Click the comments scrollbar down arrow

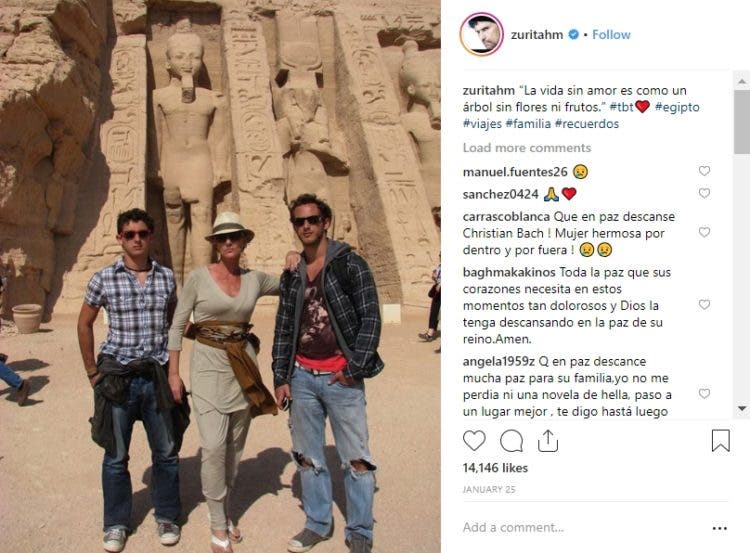742,408
